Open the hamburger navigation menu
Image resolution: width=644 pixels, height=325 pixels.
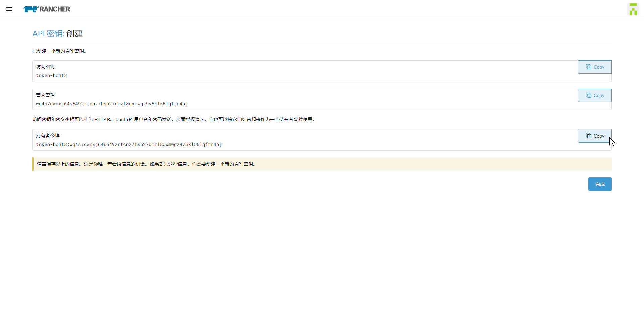coord(9,9)
